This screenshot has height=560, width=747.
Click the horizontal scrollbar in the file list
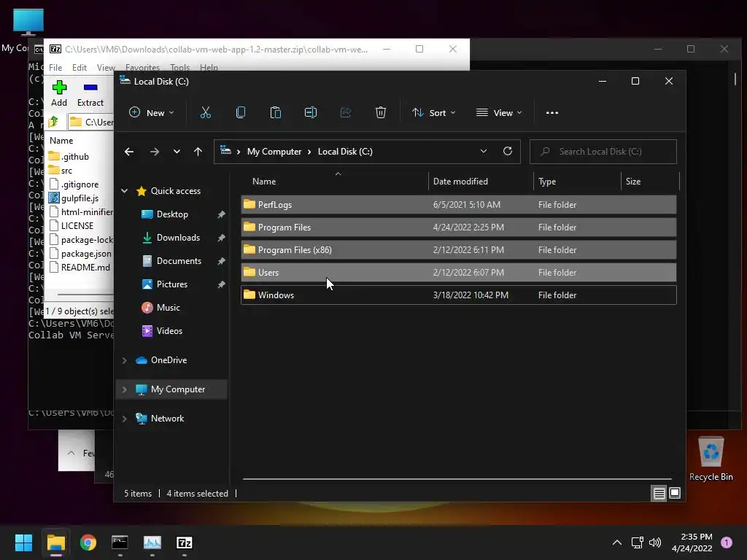pos(457,478)
